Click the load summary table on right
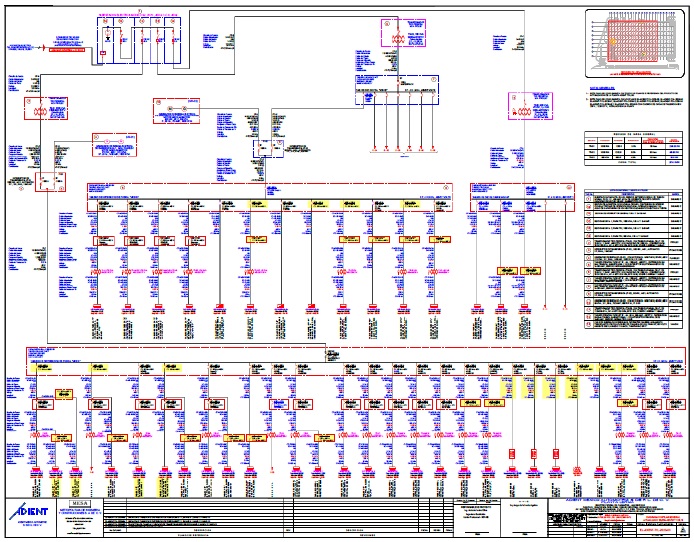The image size is (694, 542). click(x=634, y=154)
